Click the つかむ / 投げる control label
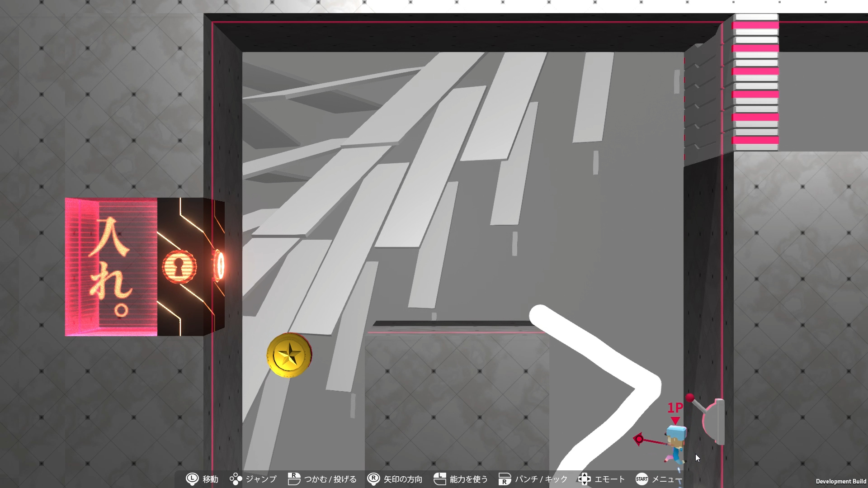 coord(330,479)
